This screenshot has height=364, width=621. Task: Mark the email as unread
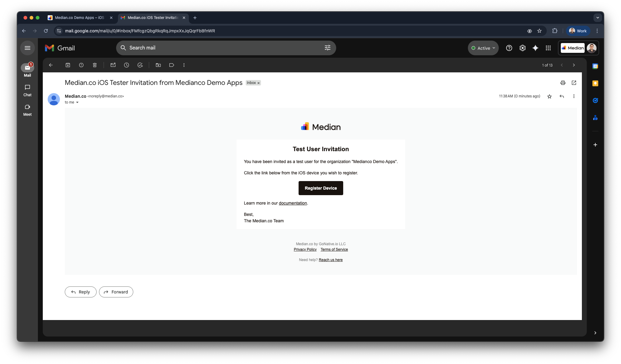pyautogui.click(x=113, y=65)
